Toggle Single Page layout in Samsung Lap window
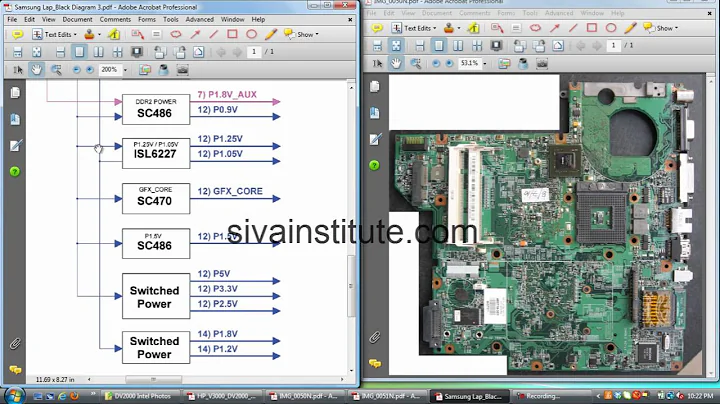720x404 pixels. 79,52
